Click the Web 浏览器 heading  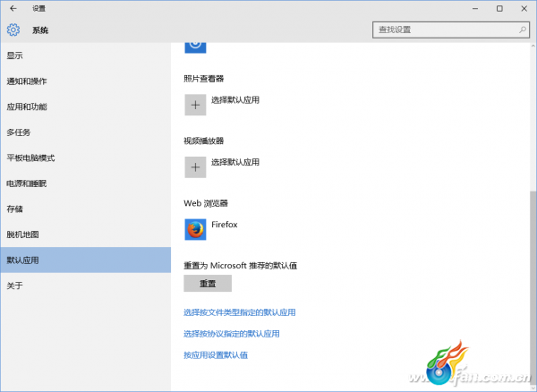pos(206,203)
